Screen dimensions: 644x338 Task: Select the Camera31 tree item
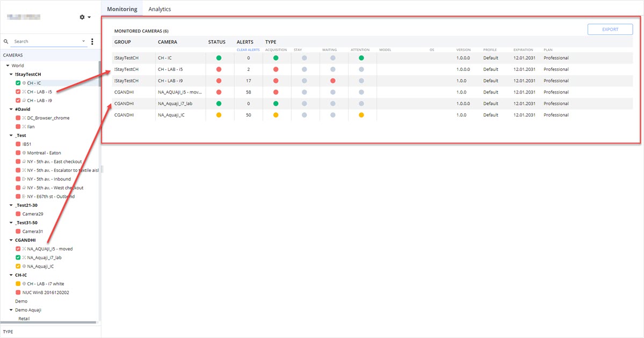pos(32,232)
